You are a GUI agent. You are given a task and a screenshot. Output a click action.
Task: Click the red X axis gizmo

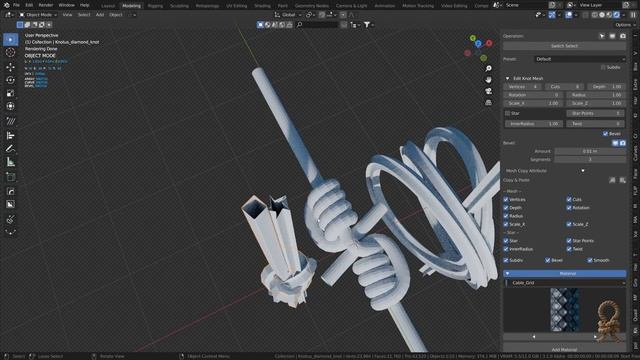[x=489, y=43]
